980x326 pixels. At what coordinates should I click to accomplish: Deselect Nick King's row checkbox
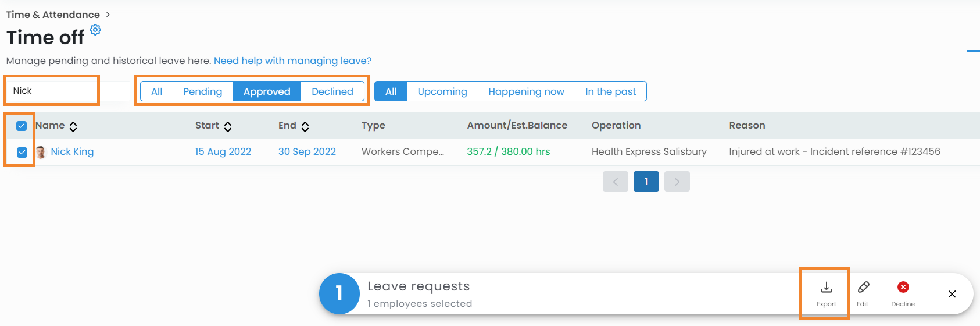22,153
